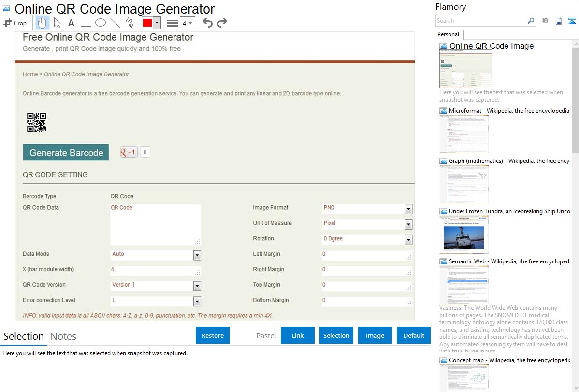Screen dimensions: 579x392
Task: Pick the rectangle drawing tool
Action: click(86, 23)
